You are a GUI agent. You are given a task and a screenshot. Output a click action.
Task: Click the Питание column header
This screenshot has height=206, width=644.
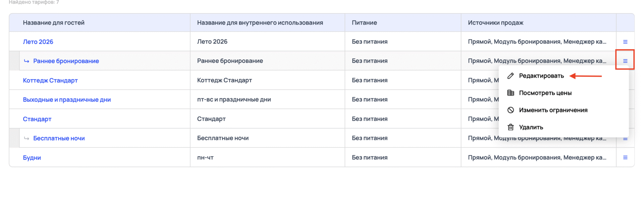click(364, 23)
